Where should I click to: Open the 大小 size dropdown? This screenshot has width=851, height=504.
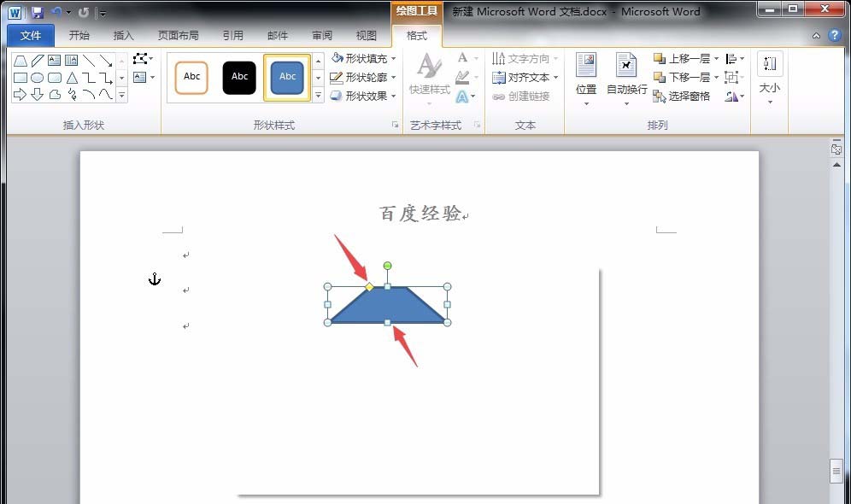770,79
